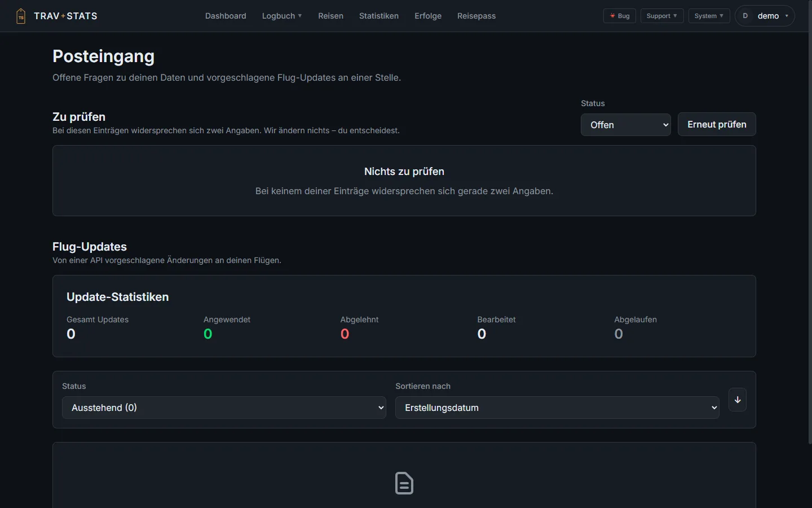
Task: Click the Angewendet label
Action: [227, 319]
